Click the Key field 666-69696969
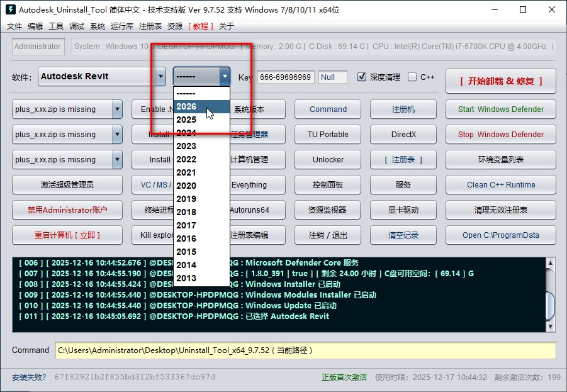Screen dimensions: 567x392 pyautogui.click(x=286, y=77)
